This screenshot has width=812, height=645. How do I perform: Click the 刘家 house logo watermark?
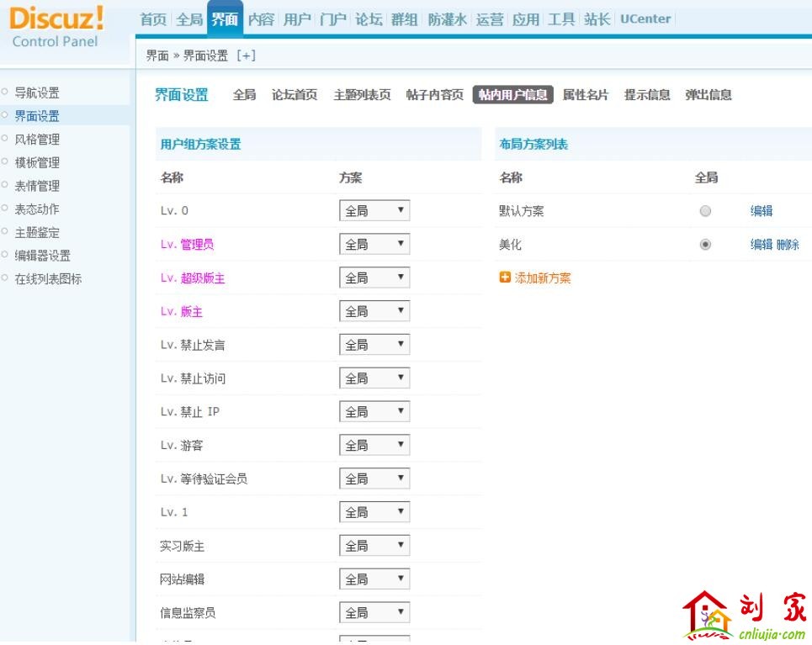[x=744, y=616]
